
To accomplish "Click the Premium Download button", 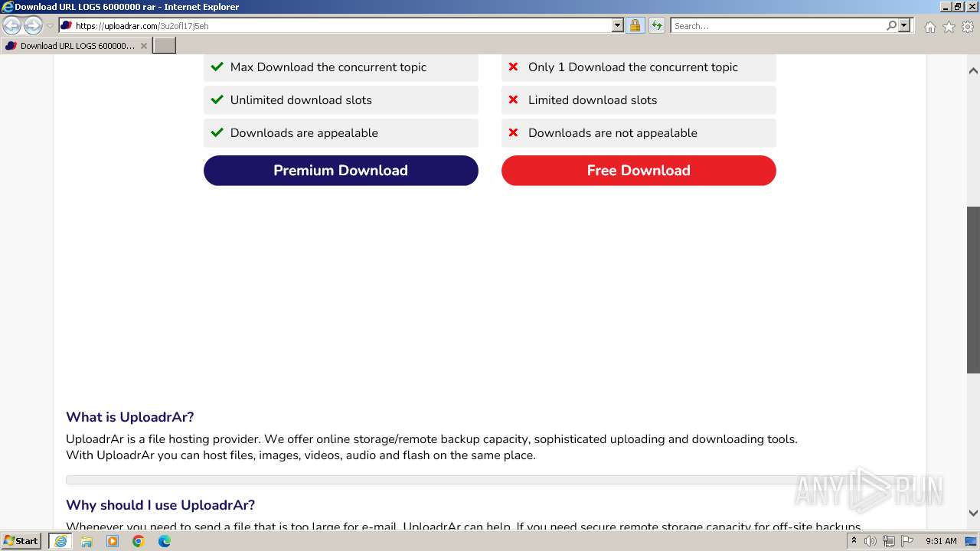I will [x=341, y=171].
